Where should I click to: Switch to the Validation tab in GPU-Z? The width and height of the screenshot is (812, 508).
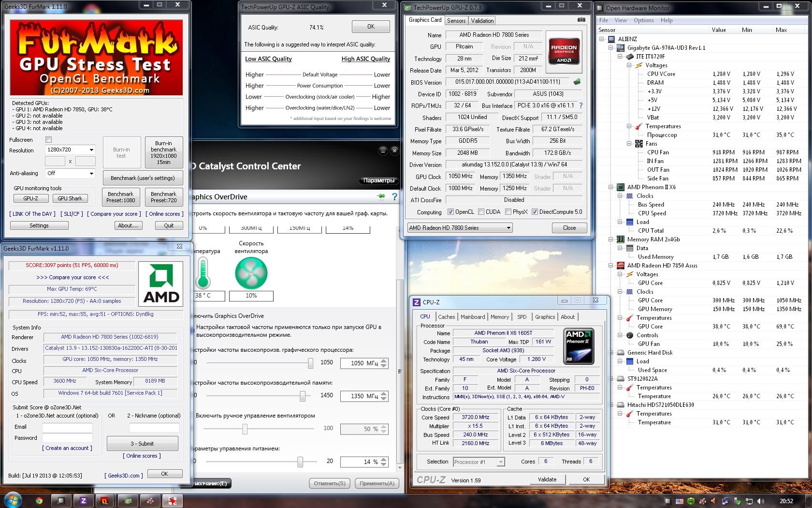click(482, 21)
